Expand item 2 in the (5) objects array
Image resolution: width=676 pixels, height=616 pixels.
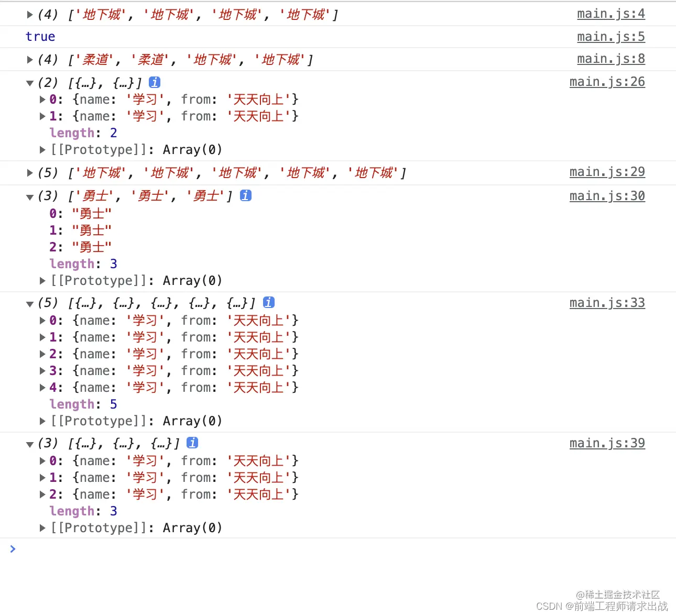click(42, 354)
